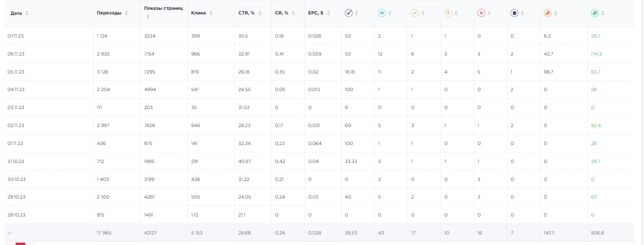
Task: Click the dark trash bin column icon
Action: click(514, 13)
